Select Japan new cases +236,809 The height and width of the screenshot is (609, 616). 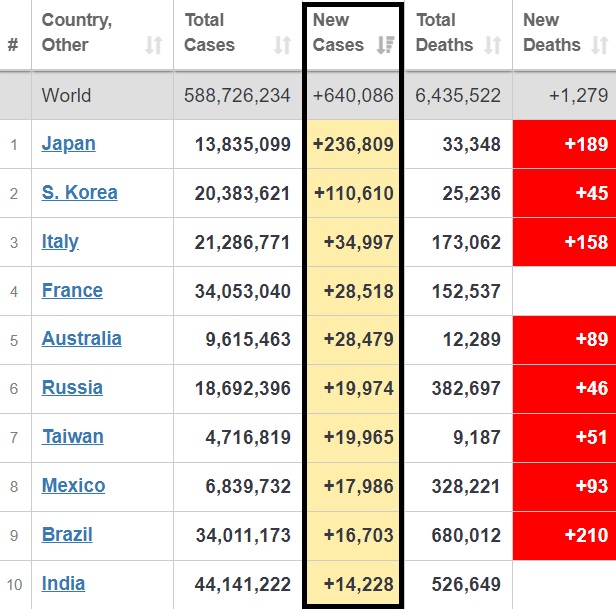[353, 144]
